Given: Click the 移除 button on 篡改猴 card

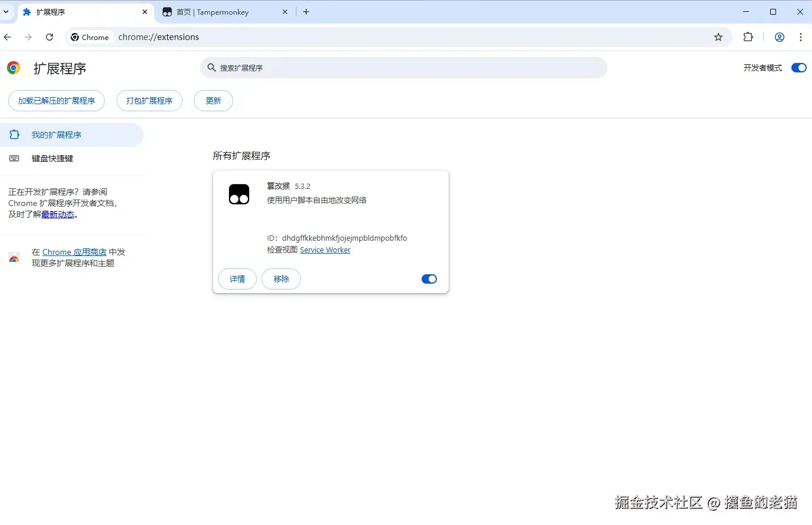Looking at the screenshot, I should 281,279.
